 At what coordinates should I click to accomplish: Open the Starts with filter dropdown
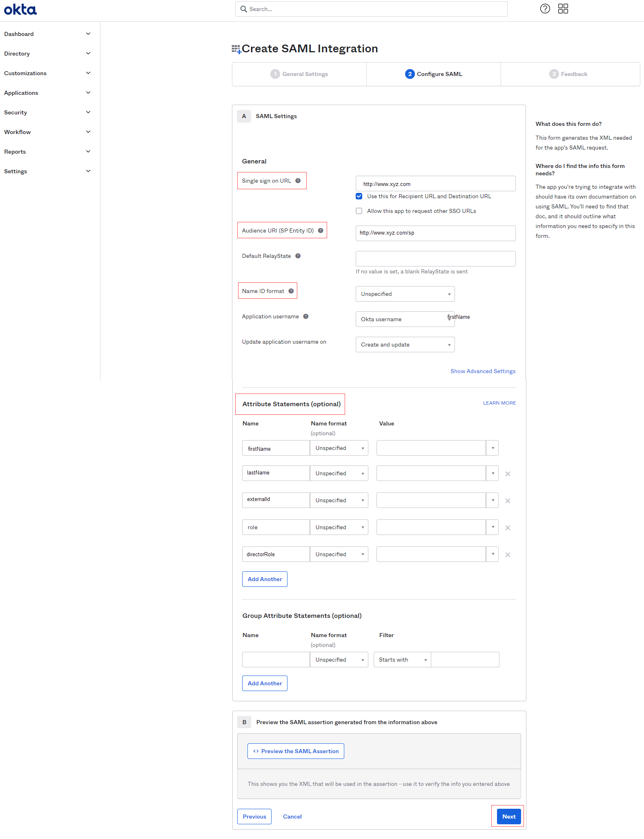[402, 660]
